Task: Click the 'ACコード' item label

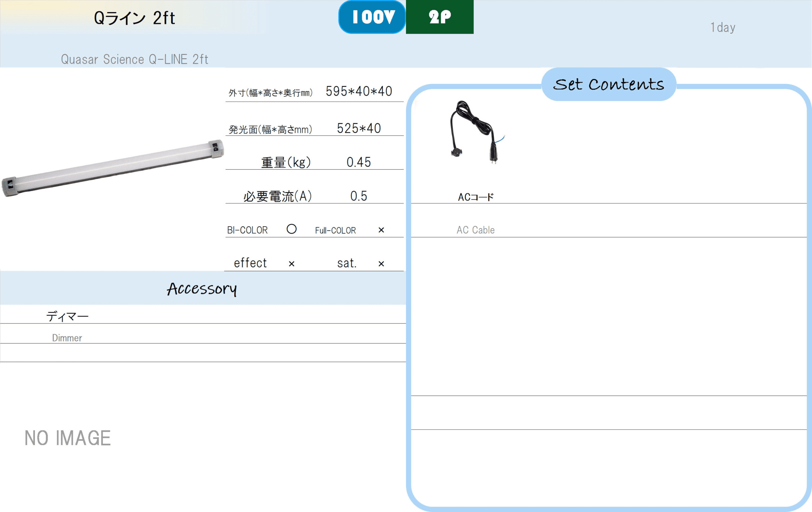Action: pos(476,197)
